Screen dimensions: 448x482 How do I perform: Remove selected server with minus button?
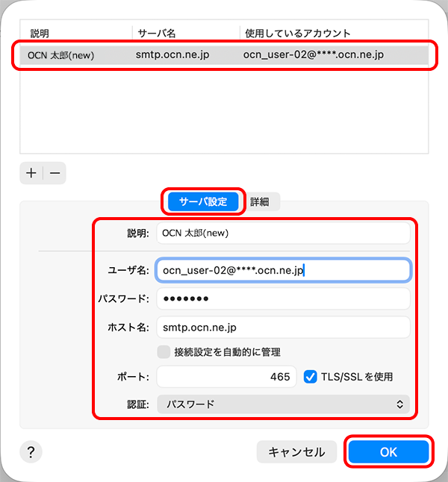coord(55,173)
